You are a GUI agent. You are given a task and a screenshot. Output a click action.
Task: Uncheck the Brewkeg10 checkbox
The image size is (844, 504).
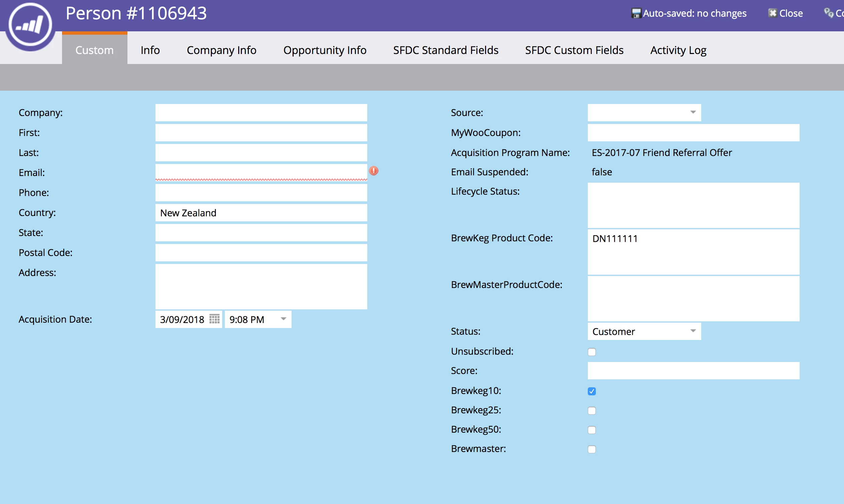click(592, 391)
